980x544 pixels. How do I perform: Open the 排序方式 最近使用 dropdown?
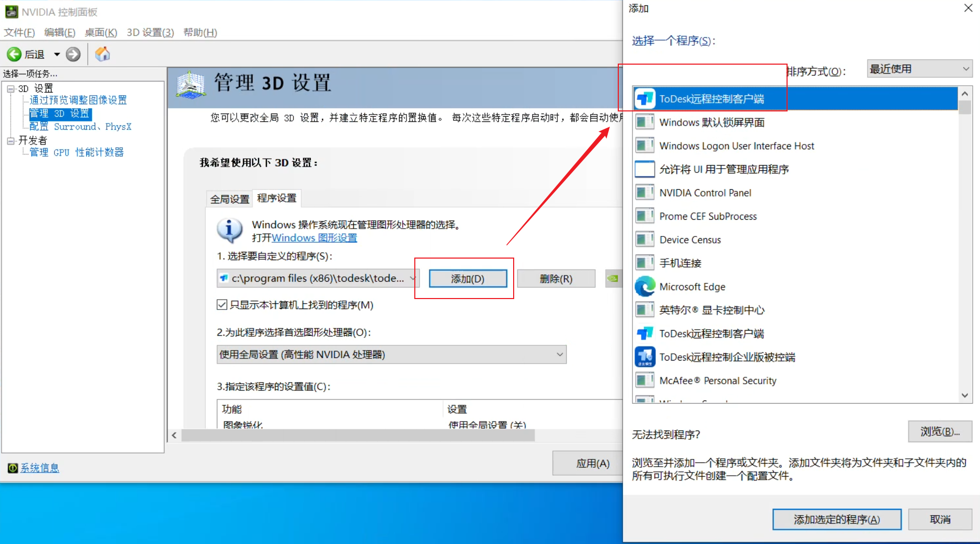(919, 69)
